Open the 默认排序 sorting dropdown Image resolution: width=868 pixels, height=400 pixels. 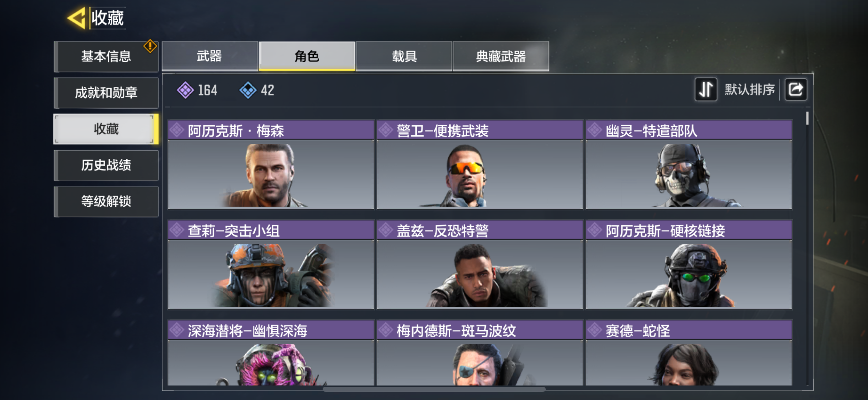pos(749,90)
